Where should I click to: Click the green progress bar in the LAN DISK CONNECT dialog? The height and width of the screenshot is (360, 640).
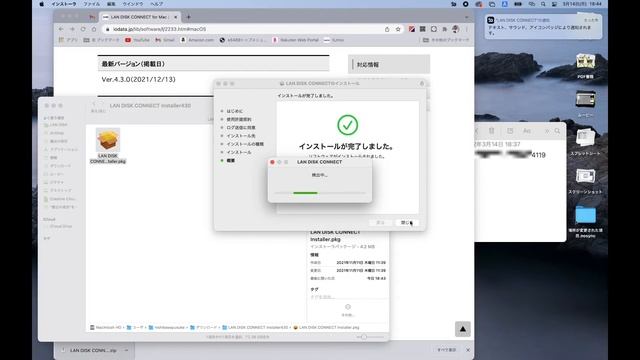pos(305,193)
